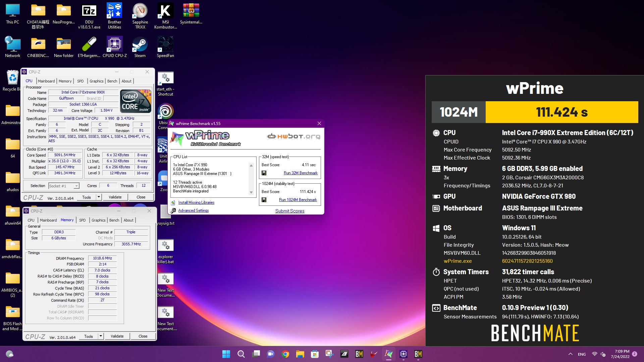Screen dimensions: 644x362
Task: Switch to Mainboard tab in top CPU-Z
Action: tap(46, 81)
